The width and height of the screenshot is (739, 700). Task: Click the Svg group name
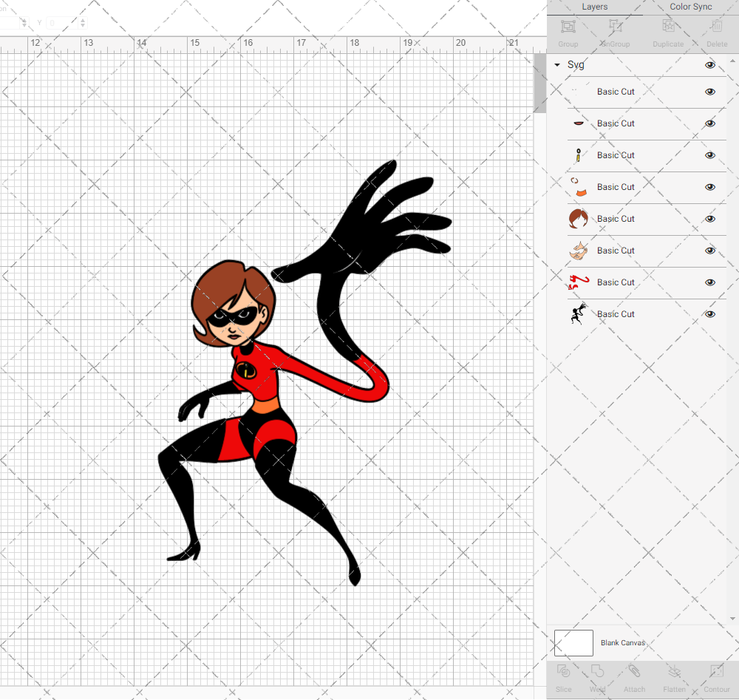point(576,64)
